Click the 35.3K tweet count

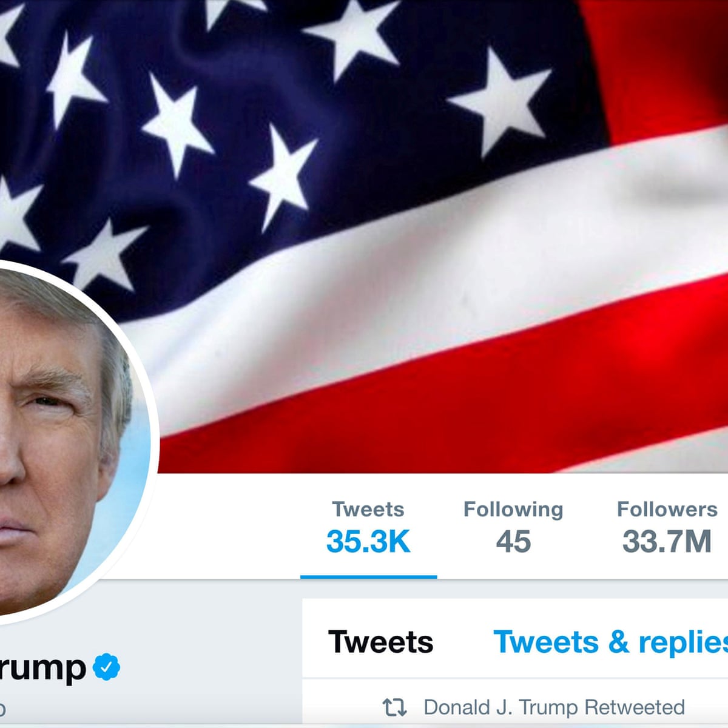pos(368,542)
